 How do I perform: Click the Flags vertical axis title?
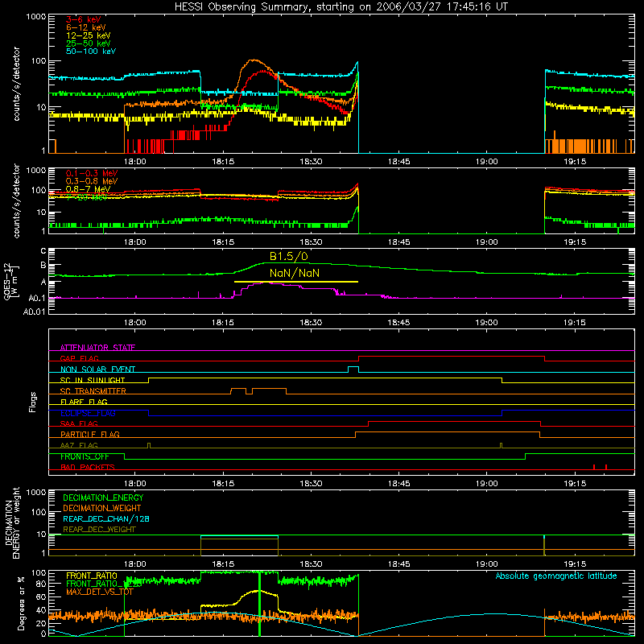click(33, 402)
